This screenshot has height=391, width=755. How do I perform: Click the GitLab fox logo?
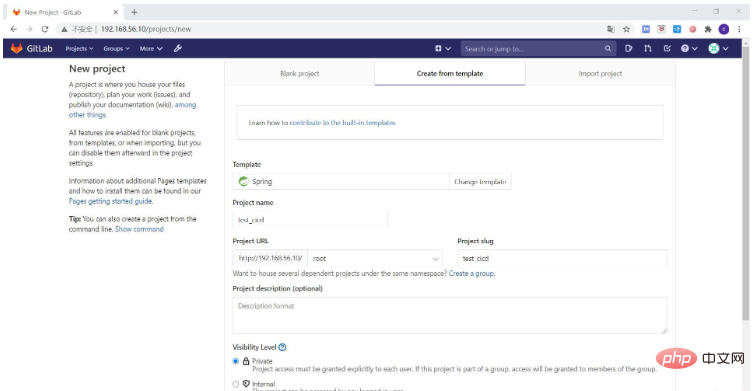pyautogui.click(x=17, y=49)
